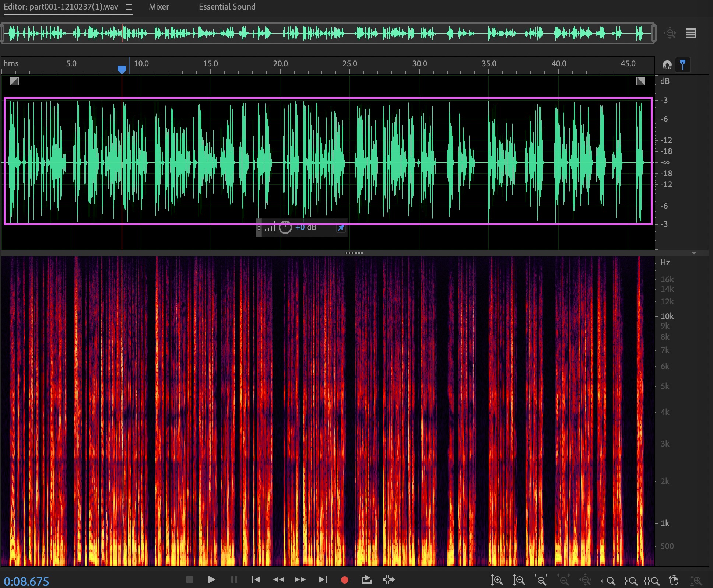Collapse spectral display with small triangle

(694, 253)
